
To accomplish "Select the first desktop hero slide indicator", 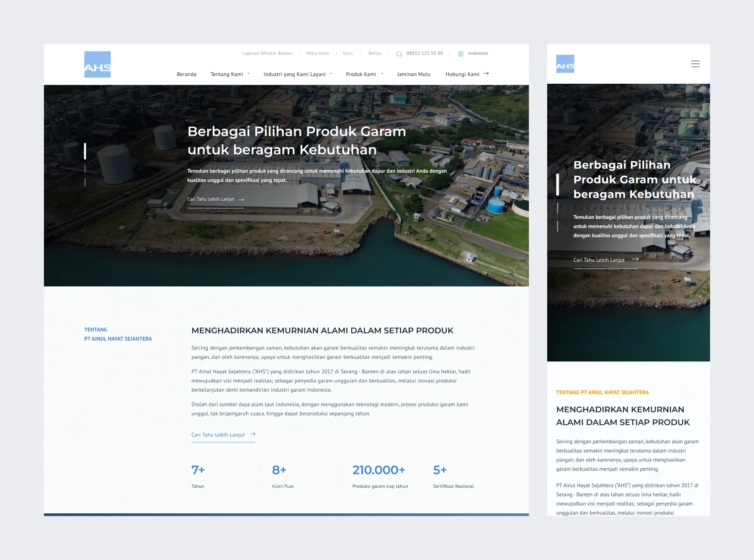I will (x=85, y=151).
